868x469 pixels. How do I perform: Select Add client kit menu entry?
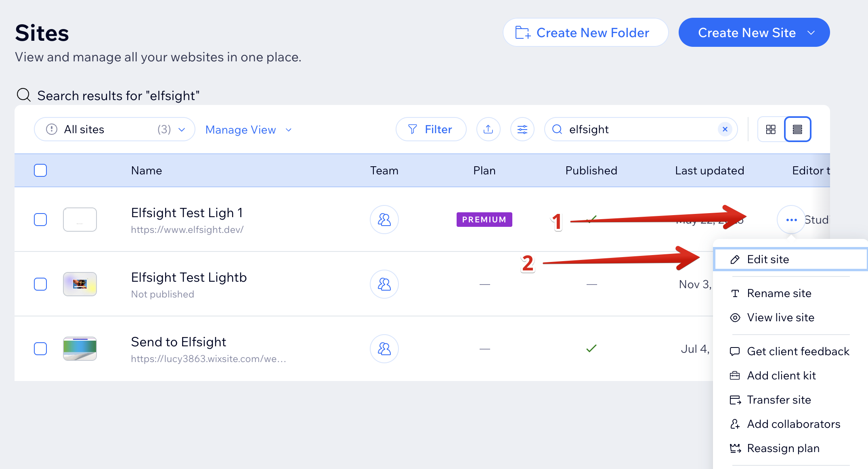[790, 376]
